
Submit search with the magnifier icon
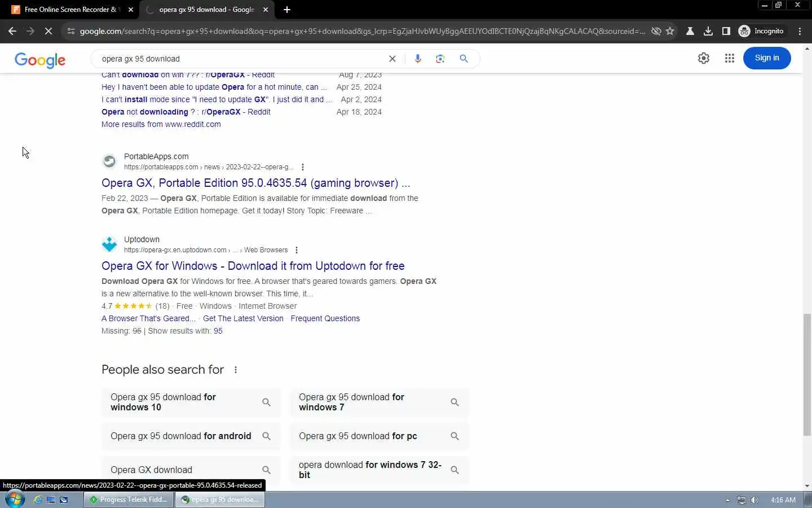pos(464,59)
